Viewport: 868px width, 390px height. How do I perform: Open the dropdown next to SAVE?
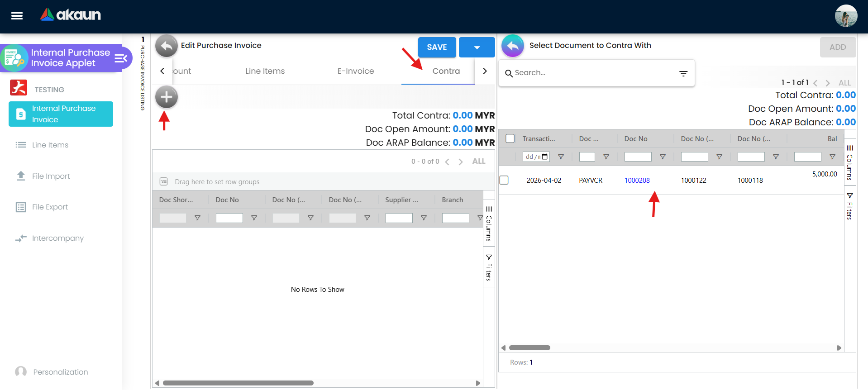477,47
